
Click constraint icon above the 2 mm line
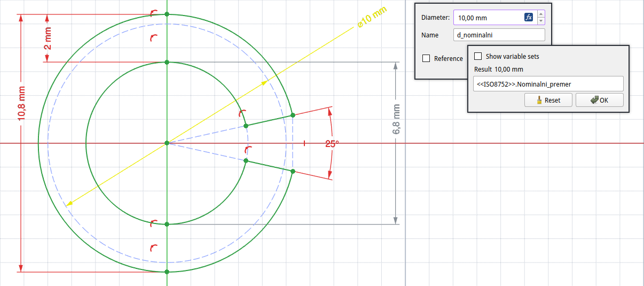tap(154, 37)
